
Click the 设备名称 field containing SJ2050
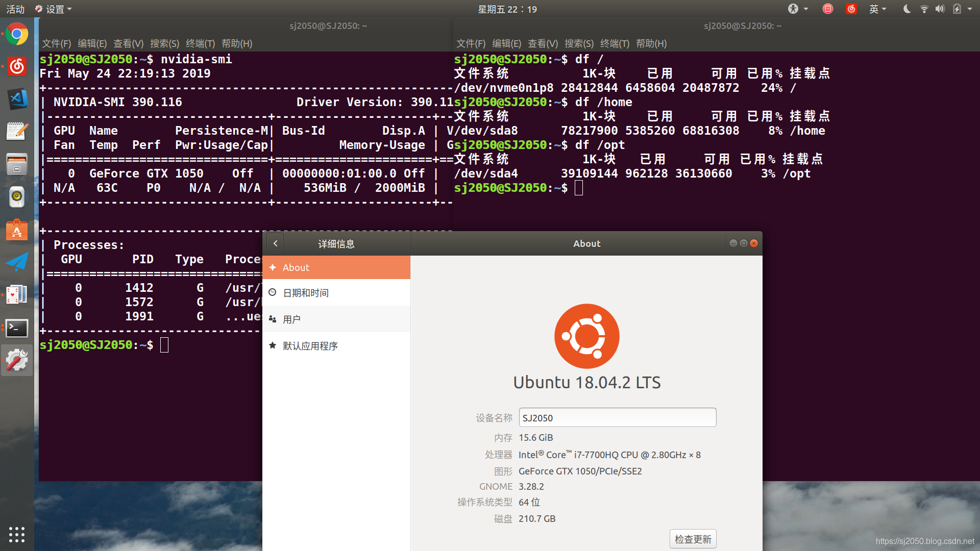(618, 417)
